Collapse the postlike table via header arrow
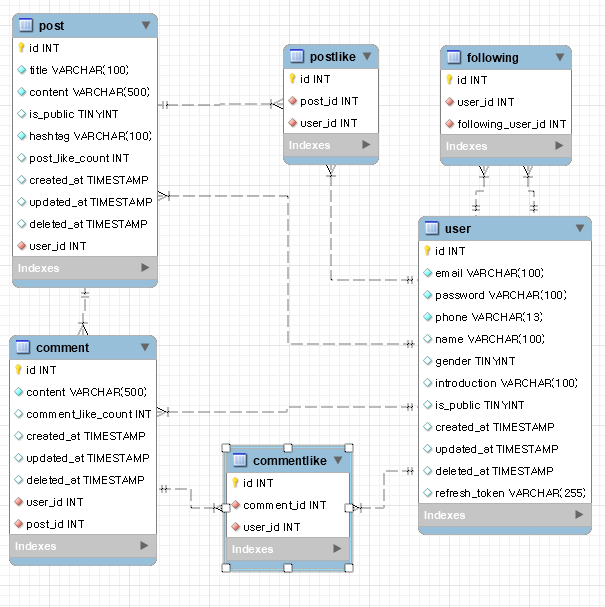Viewport: 605px width, 607px height. click(367, 56)
